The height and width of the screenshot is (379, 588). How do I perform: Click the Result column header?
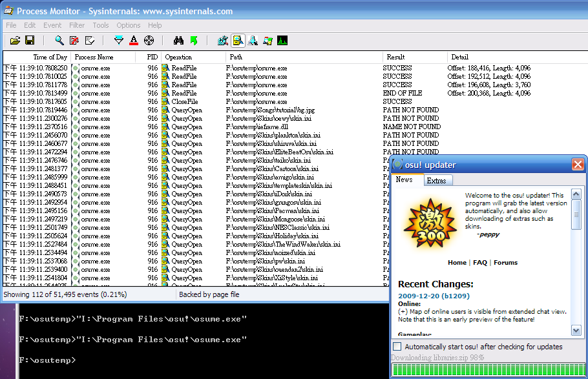[415, 57]
